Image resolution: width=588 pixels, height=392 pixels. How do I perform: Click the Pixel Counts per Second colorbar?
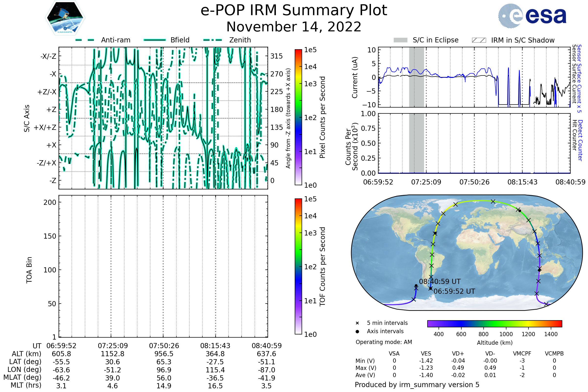[x=298, y=117]
